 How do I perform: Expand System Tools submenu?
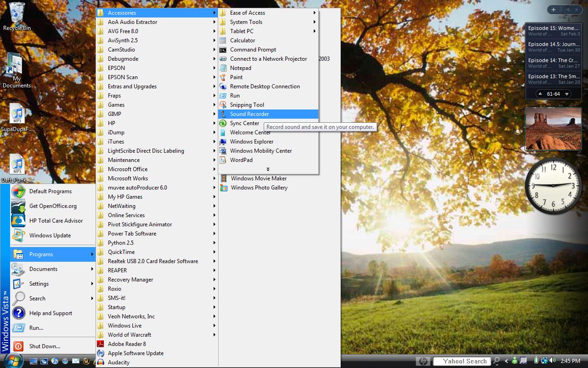(268, 22)
